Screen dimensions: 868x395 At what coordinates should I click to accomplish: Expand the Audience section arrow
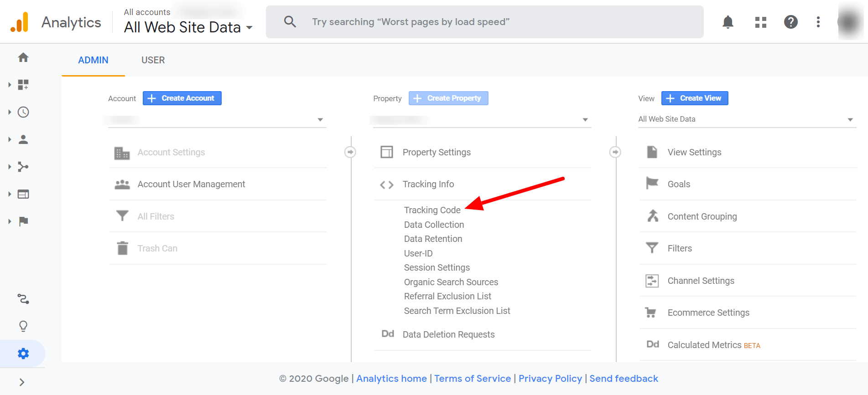click(10, 139)
